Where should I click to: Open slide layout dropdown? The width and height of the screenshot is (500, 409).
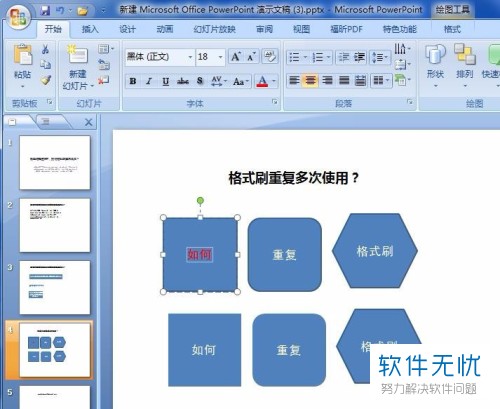point(106,49)
